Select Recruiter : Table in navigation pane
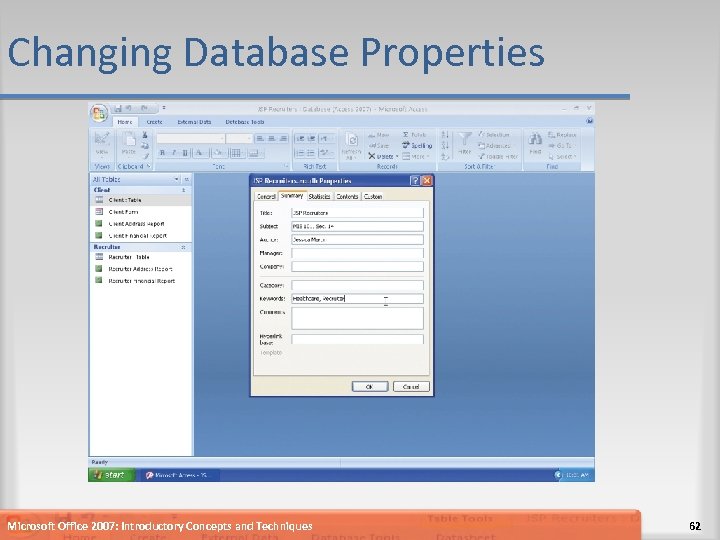Image resolution: width=720 pixels, height=540 pixels. pyautogui.click(x=141, y=257)
